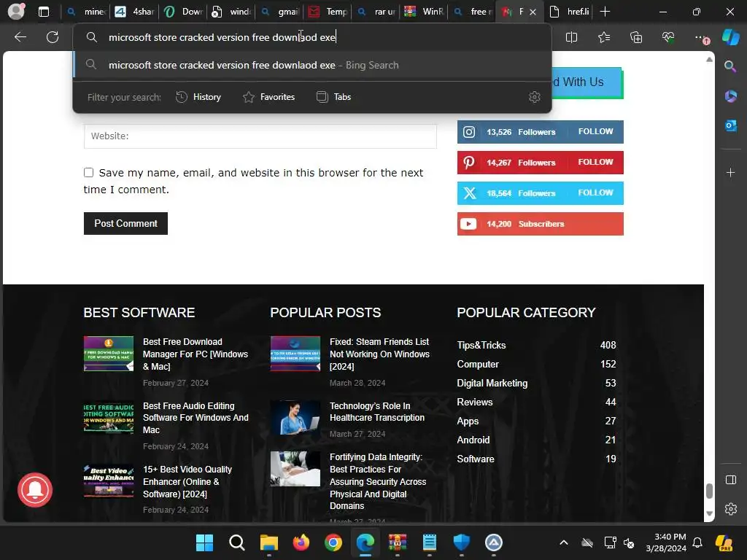Switch to the WinR tab
The image size is (747, 560).
(x=424, y=12)
